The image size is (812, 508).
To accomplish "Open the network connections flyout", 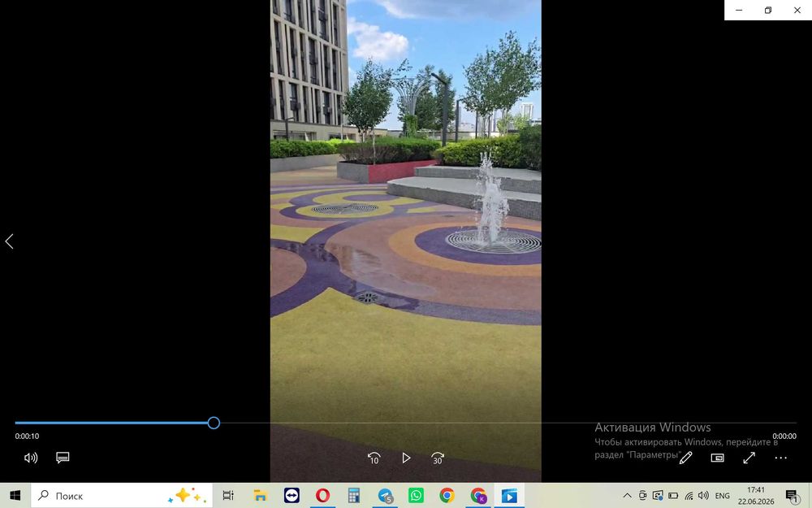I will pos(689,496).
